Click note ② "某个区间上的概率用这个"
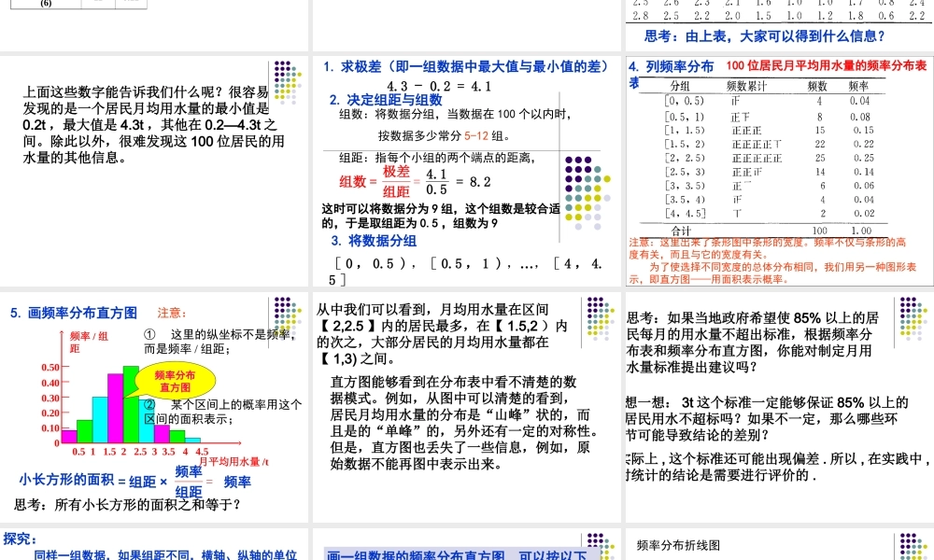The height and width of the screenshot is (560, 934). (223, 412)
